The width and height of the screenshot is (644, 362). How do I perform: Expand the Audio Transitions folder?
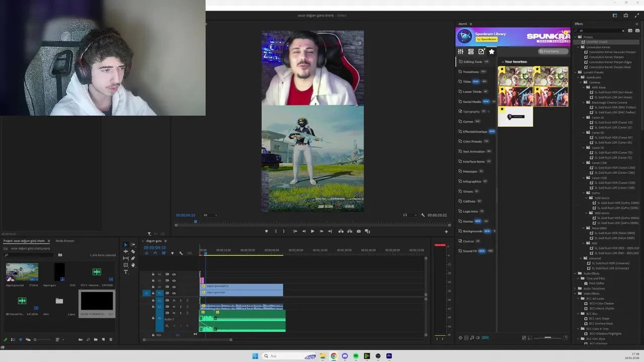tap(576, 289)
